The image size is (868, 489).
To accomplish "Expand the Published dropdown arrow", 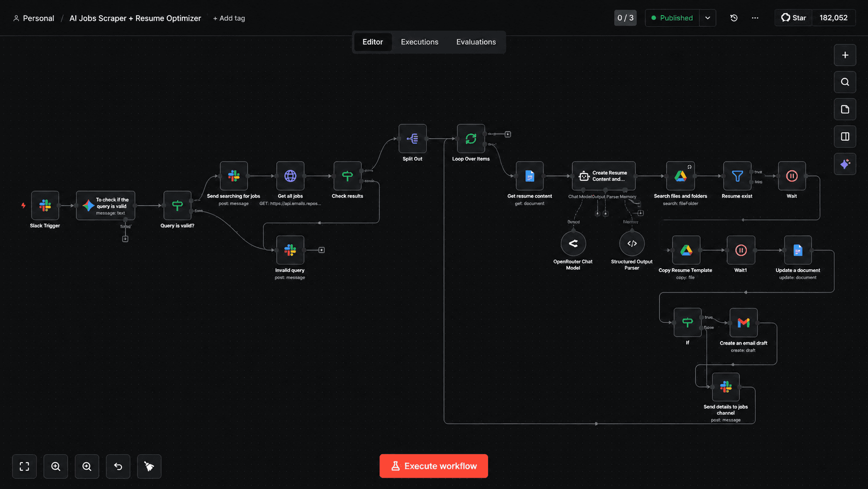I will (708, 18).
